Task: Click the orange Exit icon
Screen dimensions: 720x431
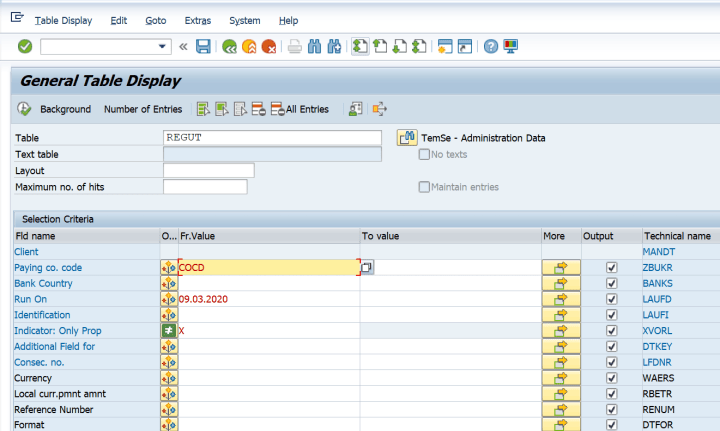Action: tap(249, 46)
